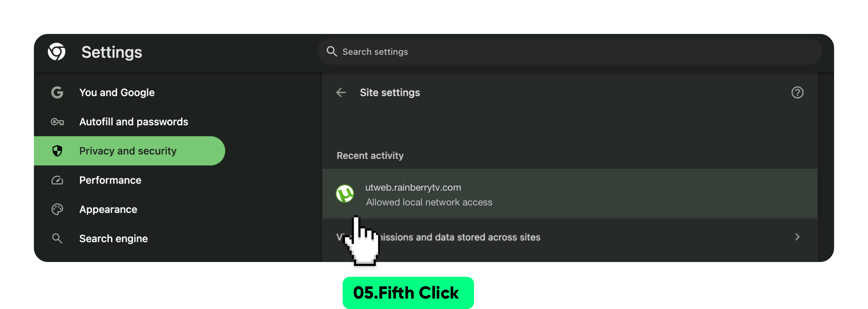Click the Chrome logo beside Settings
The image size is (868, 309).
coord(57,52)
